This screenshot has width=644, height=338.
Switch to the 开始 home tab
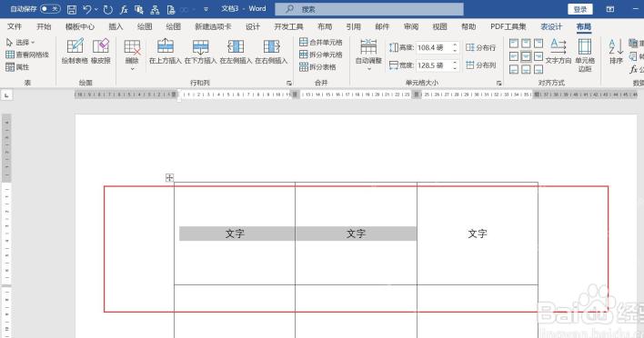click(44, 26)
